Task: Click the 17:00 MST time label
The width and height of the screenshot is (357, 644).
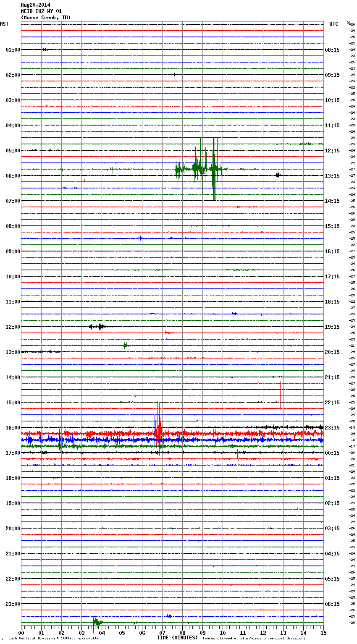Action: pos(13,453)
